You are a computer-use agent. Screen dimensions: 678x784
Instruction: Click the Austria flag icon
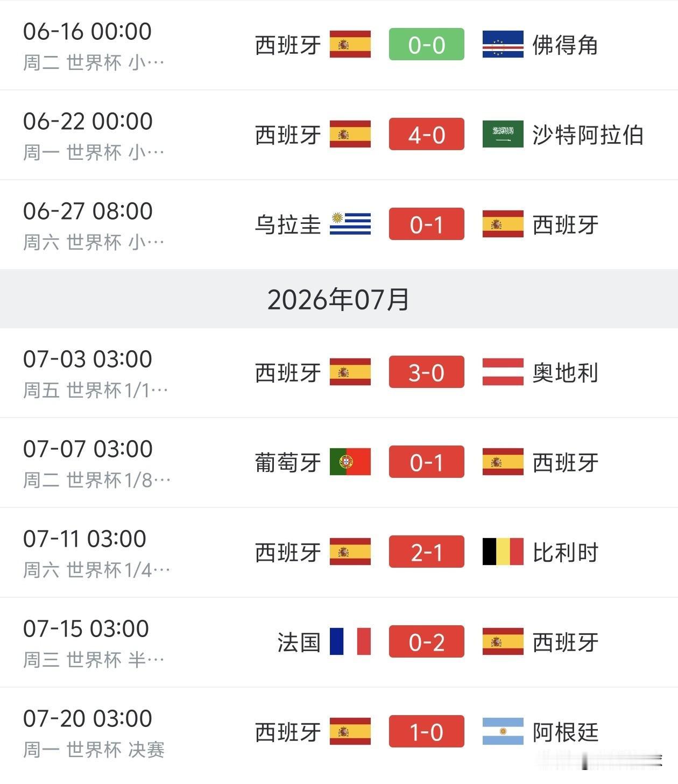click(x=503, y=372)
